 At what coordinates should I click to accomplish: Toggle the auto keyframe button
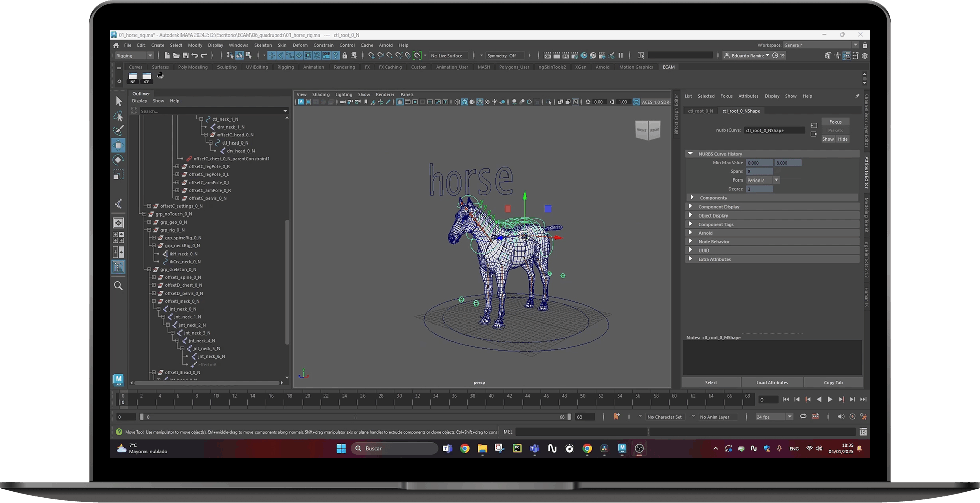[616, 417]
